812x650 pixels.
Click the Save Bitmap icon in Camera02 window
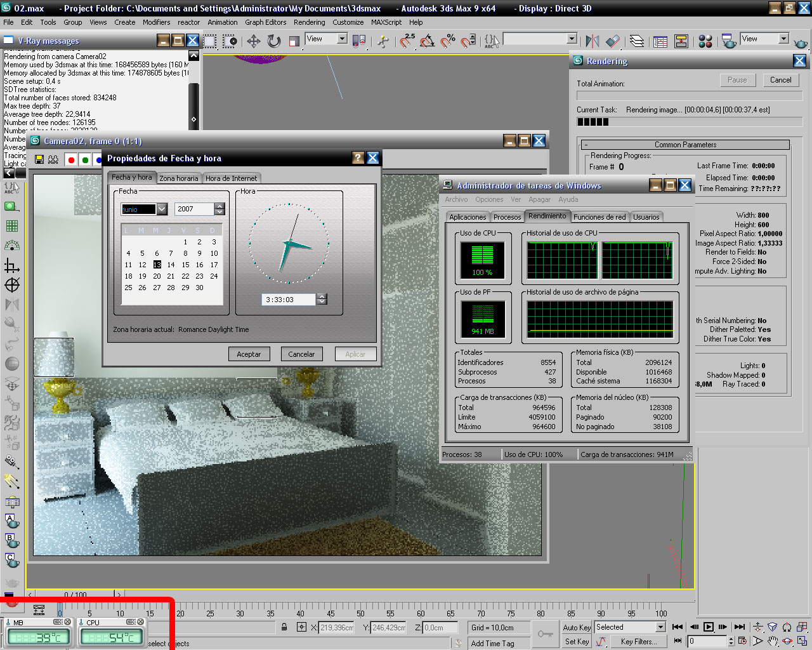[x=39, y=159]
